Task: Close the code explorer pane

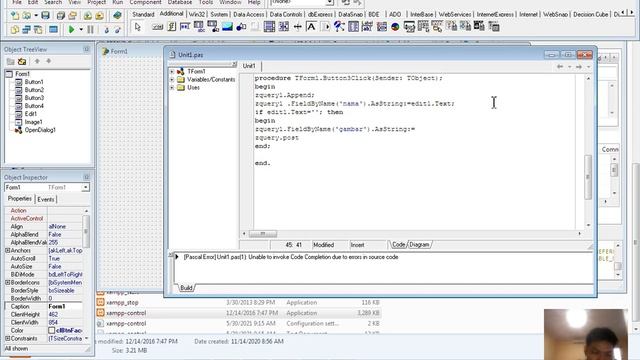Action: click(x=234, y=64)
